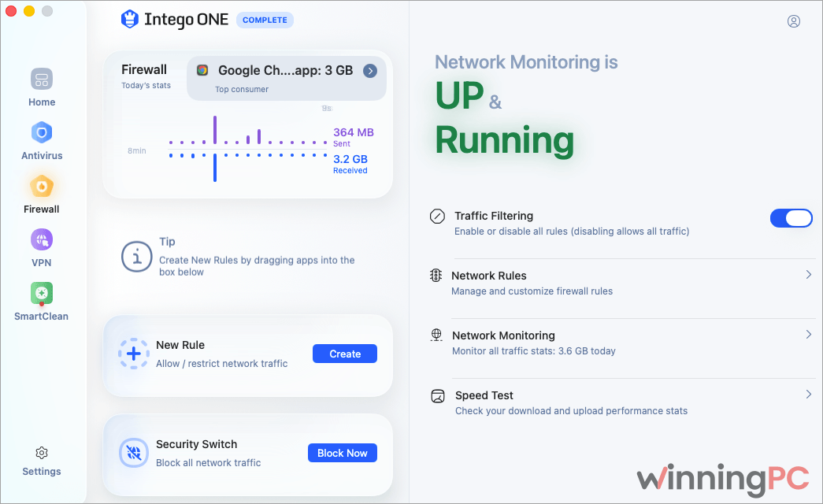Image resolution: width=823 pixels, height=504 pixels.
Task: Click the Google Chrome app icon
Action: [x=202, y=70]
